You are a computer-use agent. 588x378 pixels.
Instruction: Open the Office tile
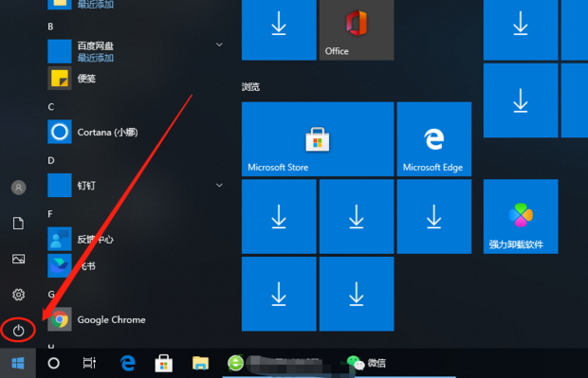click(357, 30)
